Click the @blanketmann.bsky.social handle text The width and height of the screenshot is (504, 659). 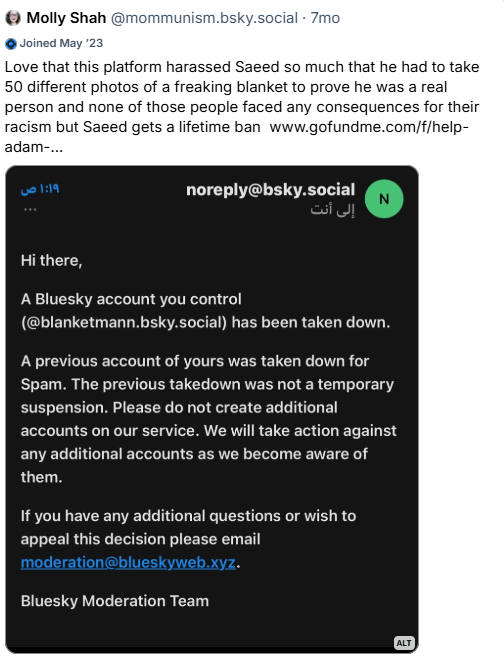point(124,322)
